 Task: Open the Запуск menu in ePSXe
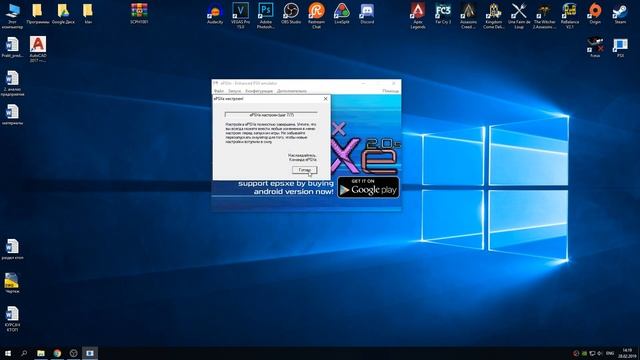pos(235,91)
